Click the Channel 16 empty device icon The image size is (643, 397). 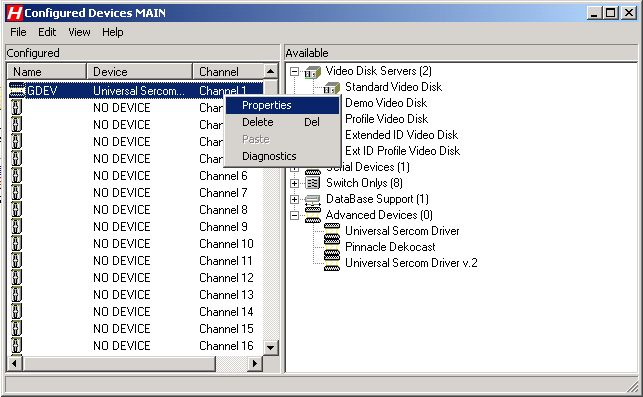pos(16,345)
